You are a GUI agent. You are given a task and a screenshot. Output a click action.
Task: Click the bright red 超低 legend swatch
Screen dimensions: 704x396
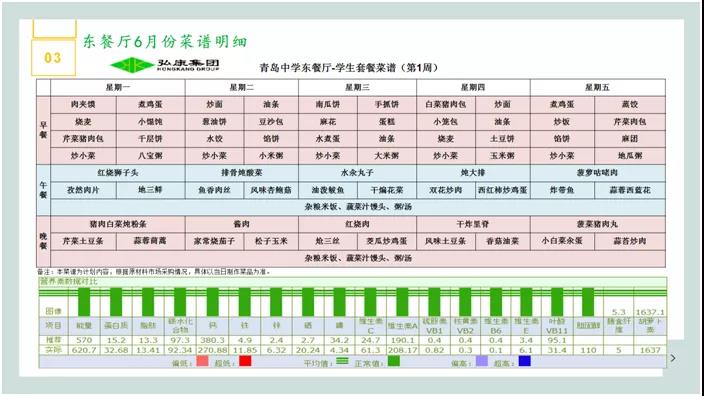coord(245,361)
